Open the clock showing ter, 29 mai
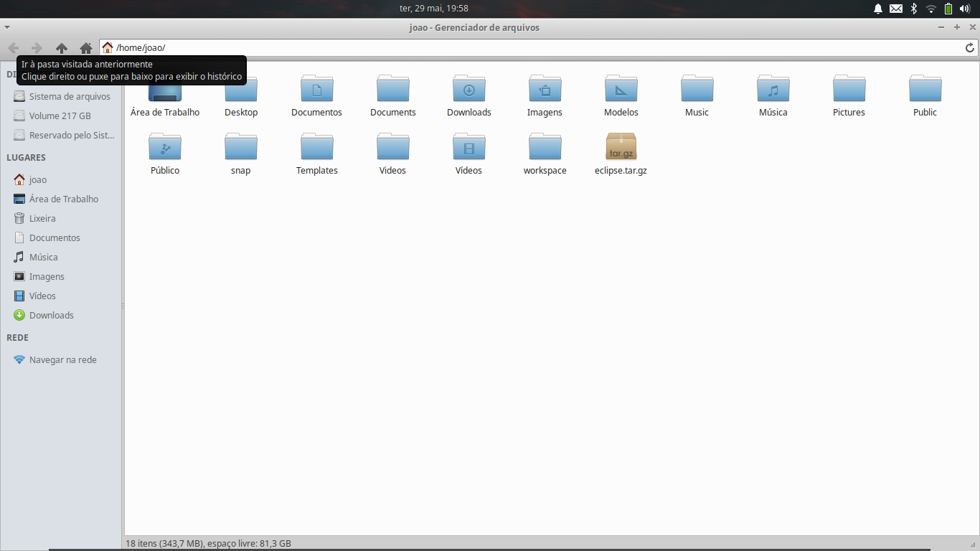The width and height of the screenshot is (980, 551). point(434,8)
